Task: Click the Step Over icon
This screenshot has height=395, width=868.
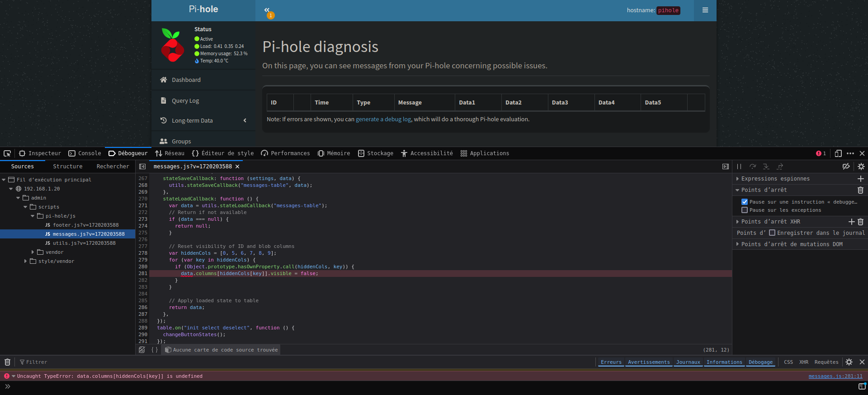Action: point(753,167)
